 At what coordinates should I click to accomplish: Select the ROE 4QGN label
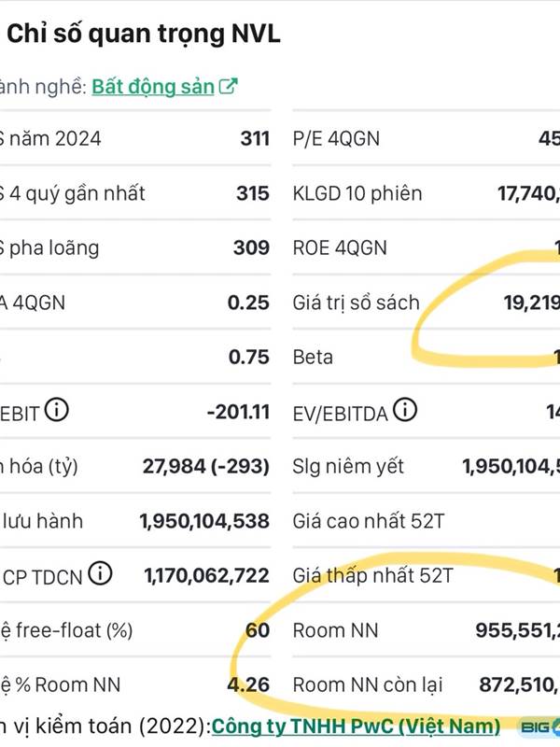pyautogui.click(x=340, y=247)
